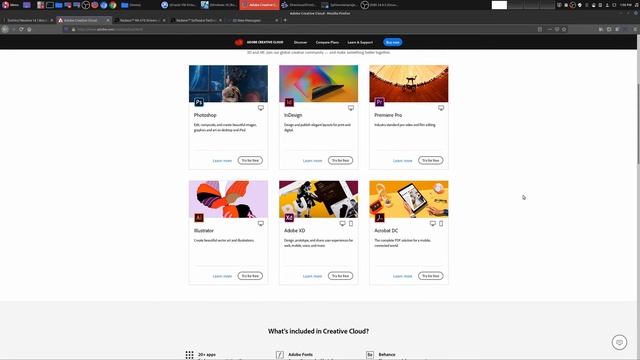Image resolution: width=640 pixels, height=360 pixels.
Task: Open Learn & Support in Adobe header
Action: pos(360,42)
